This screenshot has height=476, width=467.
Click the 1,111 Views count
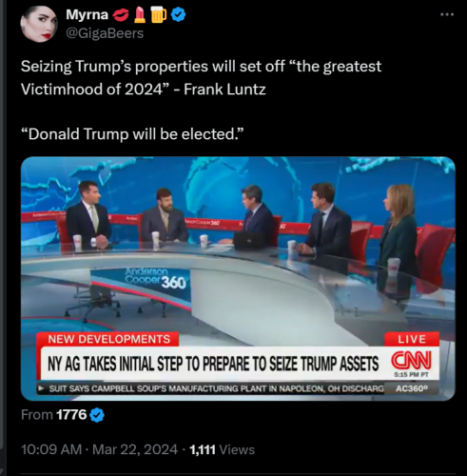pyautogui.click(x=222, y=449)
